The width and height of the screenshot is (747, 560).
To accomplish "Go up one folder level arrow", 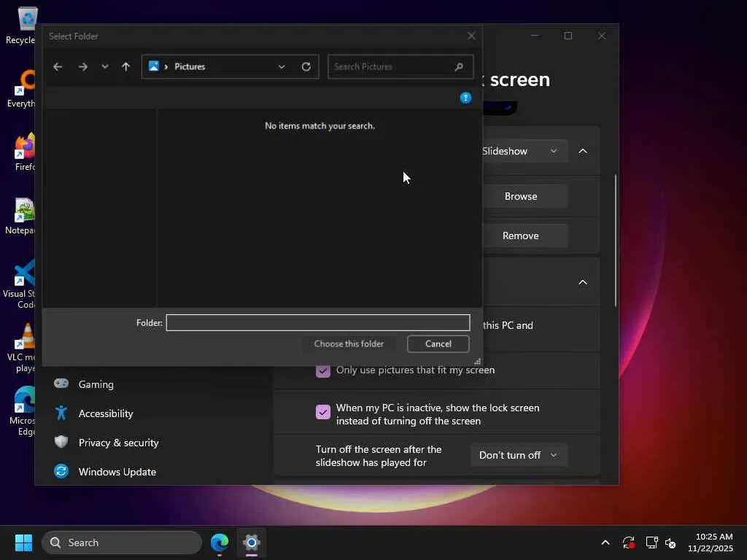I will point(125,66).
